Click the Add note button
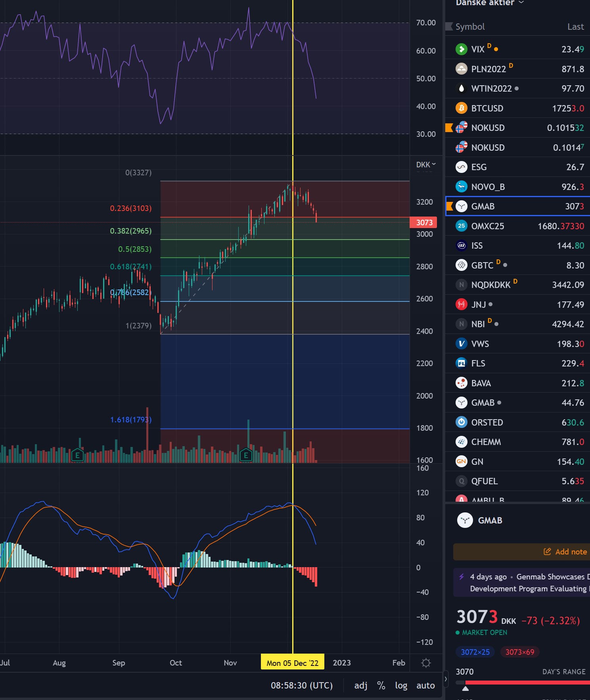Image resolution: width=590 pixels, height=700 pixels. [565, 552]
